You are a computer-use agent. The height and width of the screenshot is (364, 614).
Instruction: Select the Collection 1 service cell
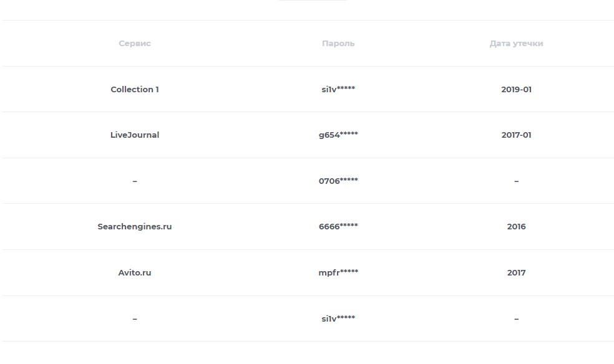[135, 89]
